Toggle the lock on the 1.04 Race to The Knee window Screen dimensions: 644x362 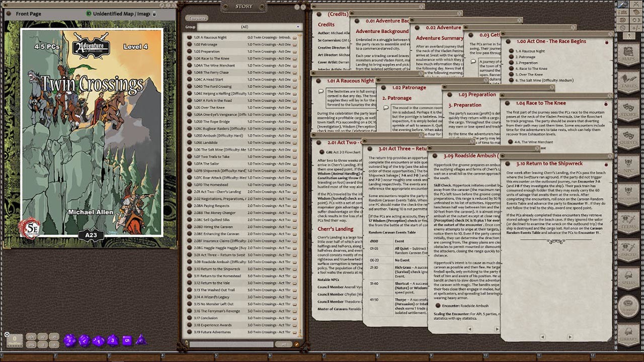pos(606,104)
